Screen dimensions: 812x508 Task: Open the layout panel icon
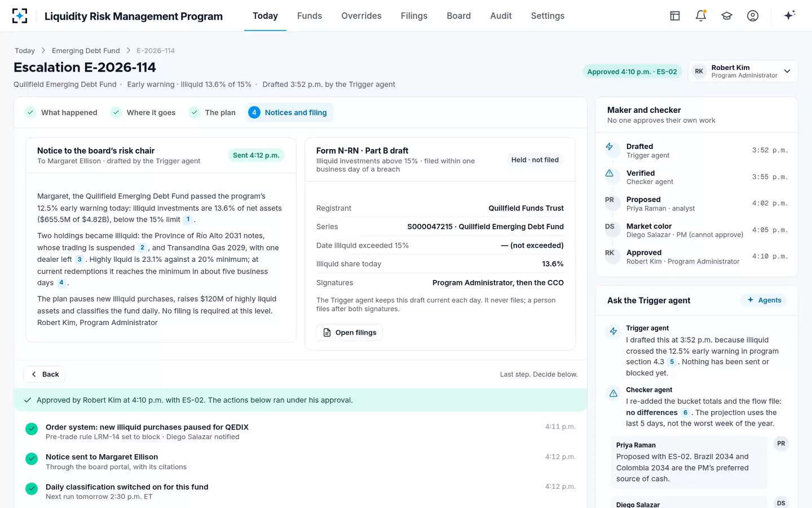pyautogui.click(x=675, y=16)
